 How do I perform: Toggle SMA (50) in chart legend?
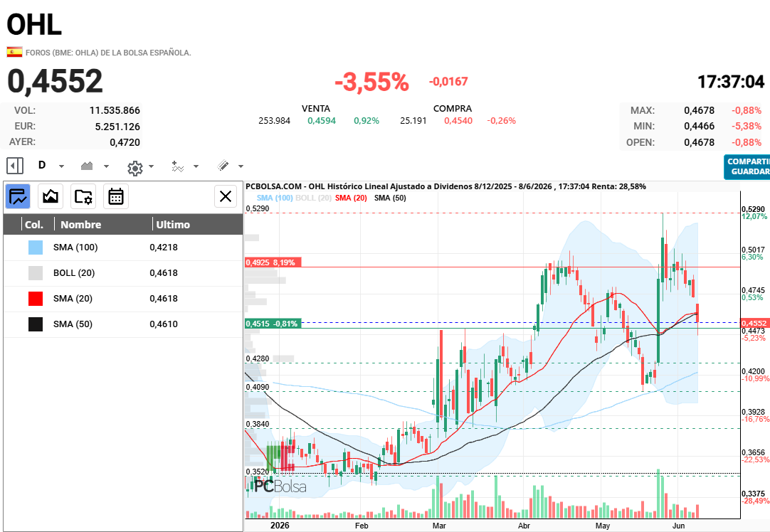[x=390, y=198]
